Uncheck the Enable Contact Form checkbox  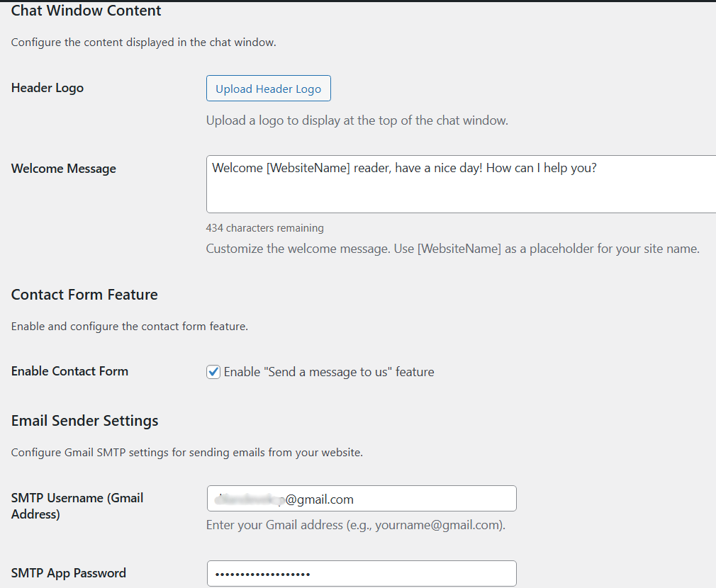(x=213, y=371)
